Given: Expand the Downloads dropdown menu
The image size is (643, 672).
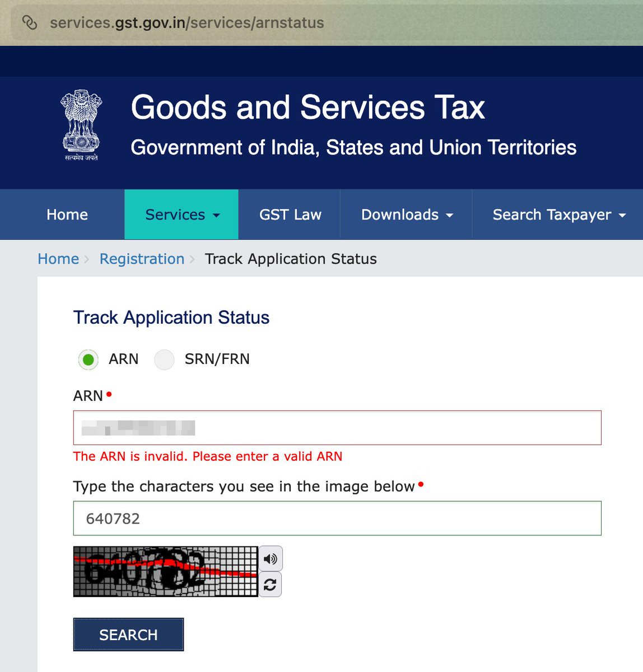Looking at the screenshot, I should 407,214.
